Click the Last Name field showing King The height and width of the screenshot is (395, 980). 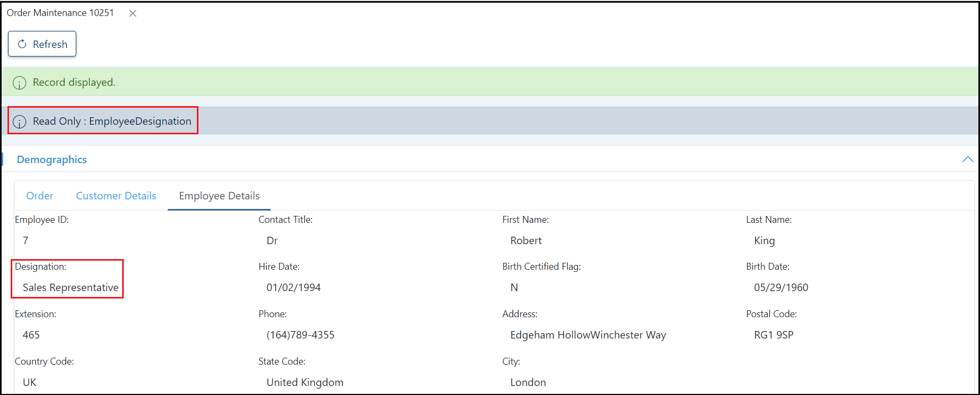pos(764,240)
